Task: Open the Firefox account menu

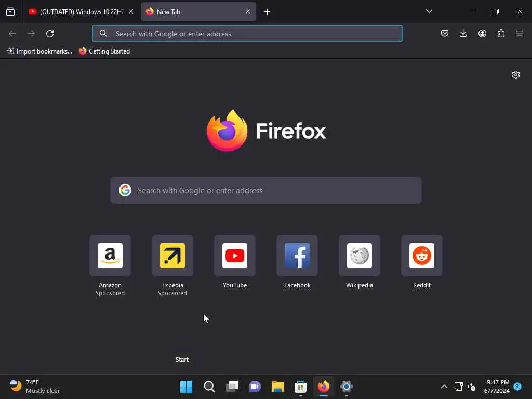Action: pyautogui.click(x=482, y=33)
